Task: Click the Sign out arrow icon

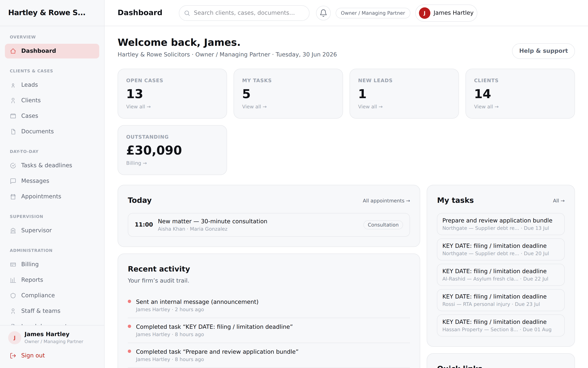Action: pos(13,356)
